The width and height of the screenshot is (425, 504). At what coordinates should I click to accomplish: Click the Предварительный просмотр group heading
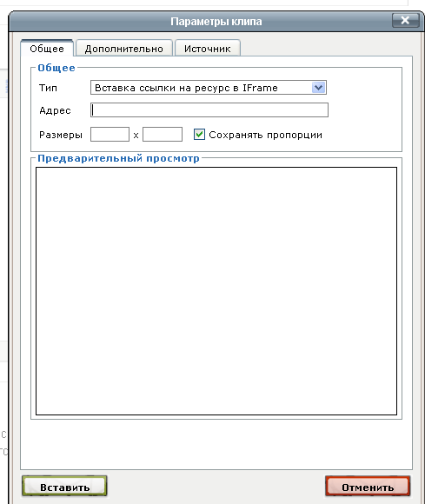coord(118,158)
